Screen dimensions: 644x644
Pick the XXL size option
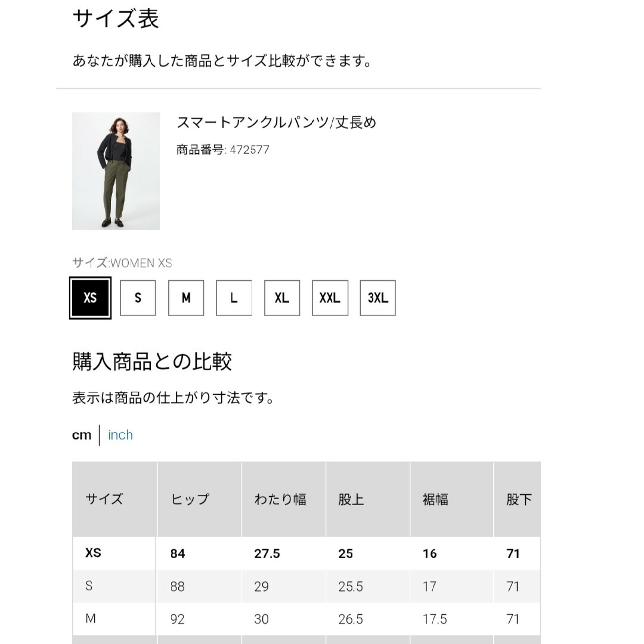pos(330,298)
